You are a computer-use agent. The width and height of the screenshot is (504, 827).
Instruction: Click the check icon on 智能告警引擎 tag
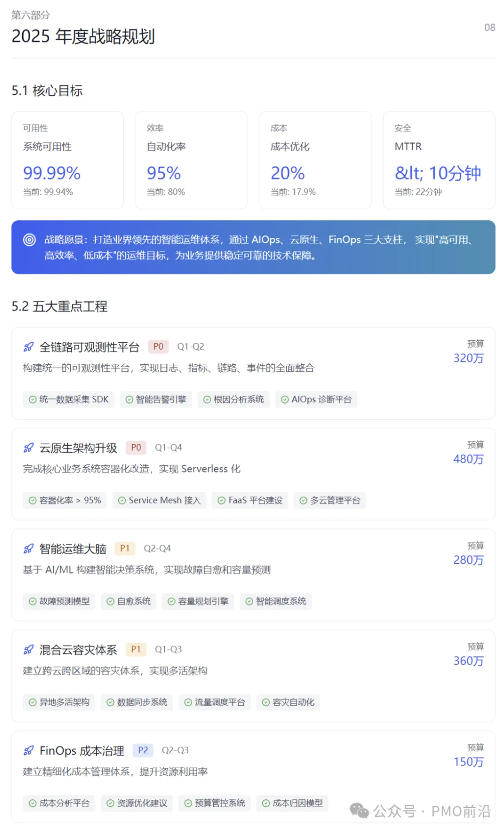[x=129, y=399]
